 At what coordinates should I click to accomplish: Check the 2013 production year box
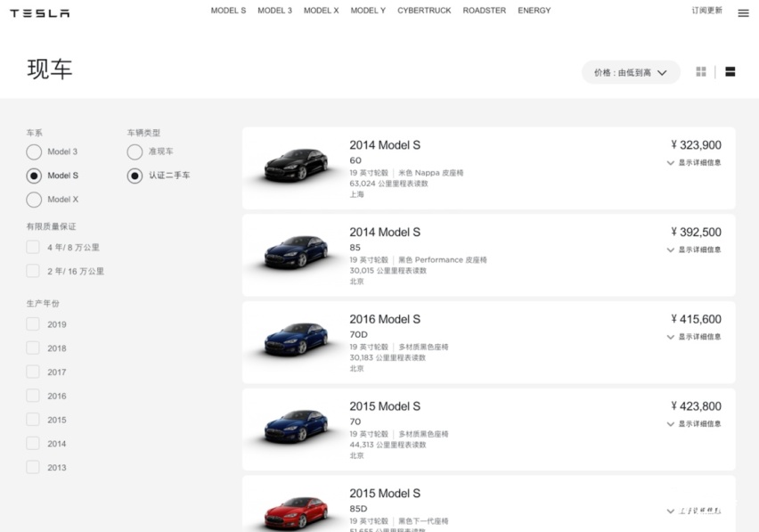(33, 467)
